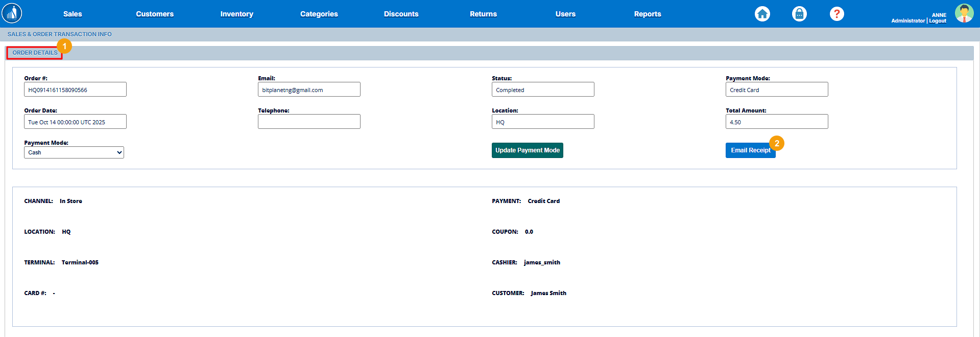The width and height of the screenshot is (980, 337).
Task: Open the Inventory menu
Action: click(x=236, y=14)
